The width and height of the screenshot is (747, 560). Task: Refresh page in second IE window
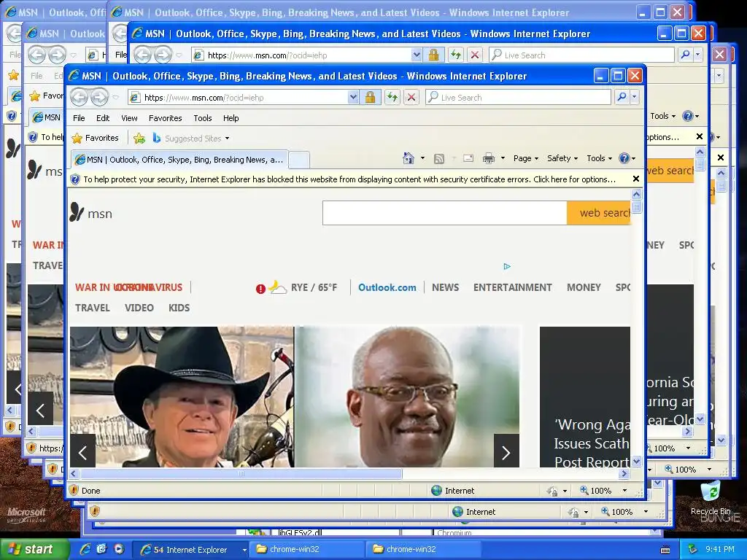[x=456, y=55]
